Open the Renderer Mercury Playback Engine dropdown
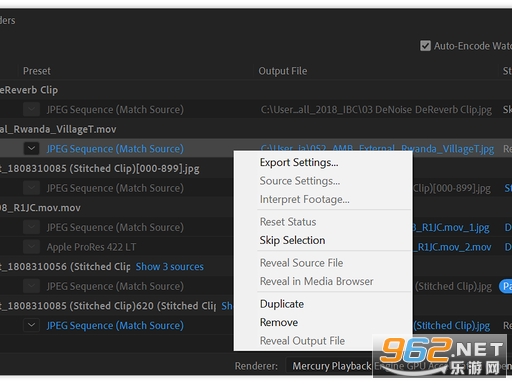 398,366
